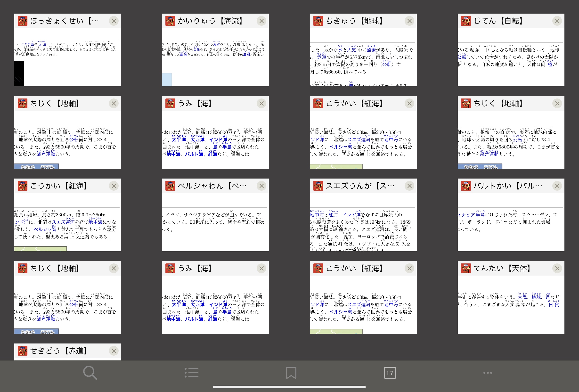The width and height of the screenshot is (579, 392).
Task: Tap Japonica icon on ペルシャわん tab
Action: (x=170, y=186)
